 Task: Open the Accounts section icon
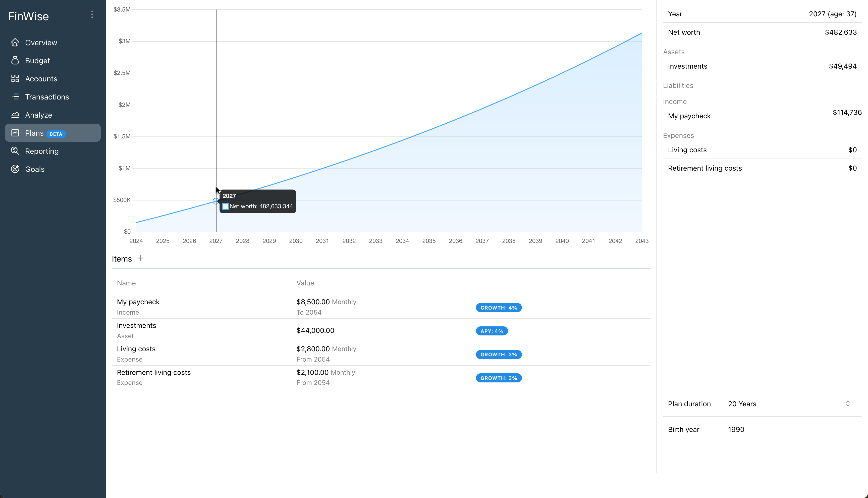pyautogui.click(x=16, y=78)
